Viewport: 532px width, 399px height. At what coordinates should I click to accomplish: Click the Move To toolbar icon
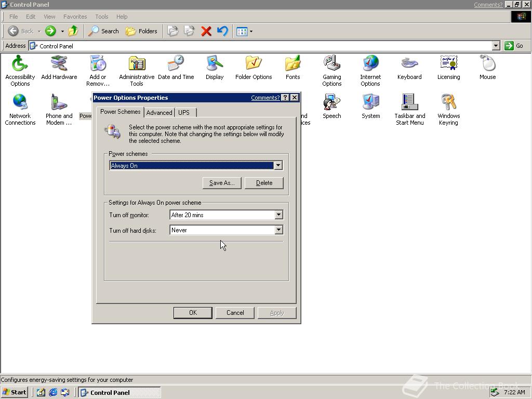[x=172, y=31]
